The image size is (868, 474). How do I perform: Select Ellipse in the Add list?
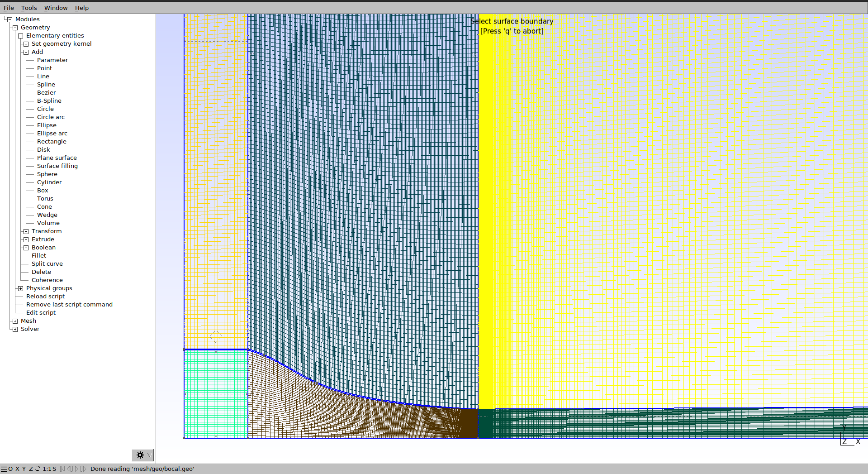tap(47, 125)
